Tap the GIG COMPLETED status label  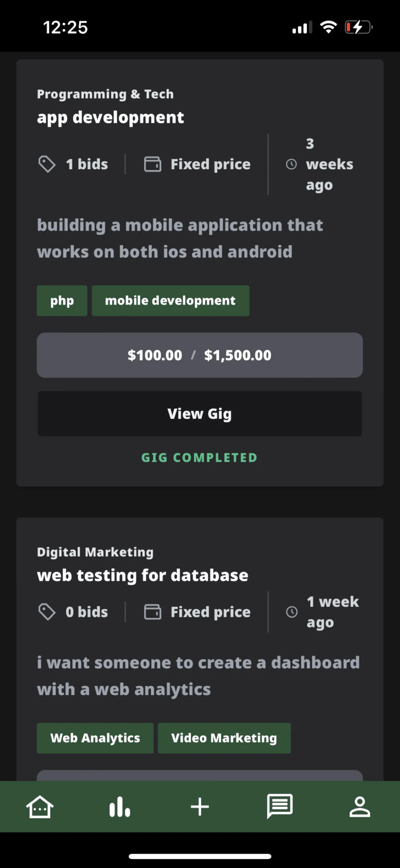199,458
